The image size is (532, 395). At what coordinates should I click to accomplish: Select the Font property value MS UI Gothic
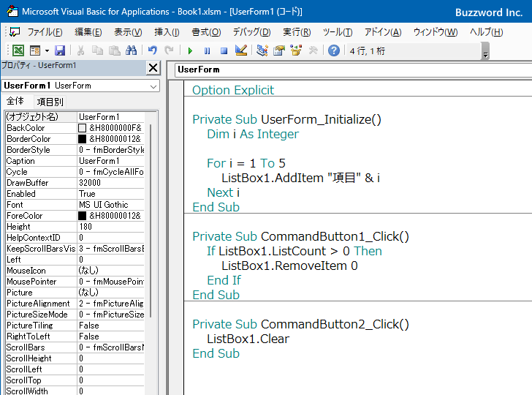click(111, 205)
